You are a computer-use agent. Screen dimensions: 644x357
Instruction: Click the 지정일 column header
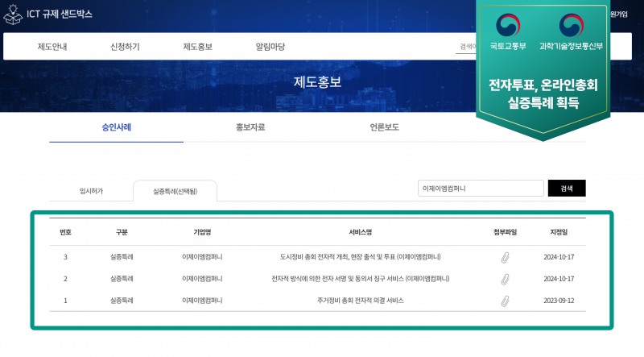559,232
